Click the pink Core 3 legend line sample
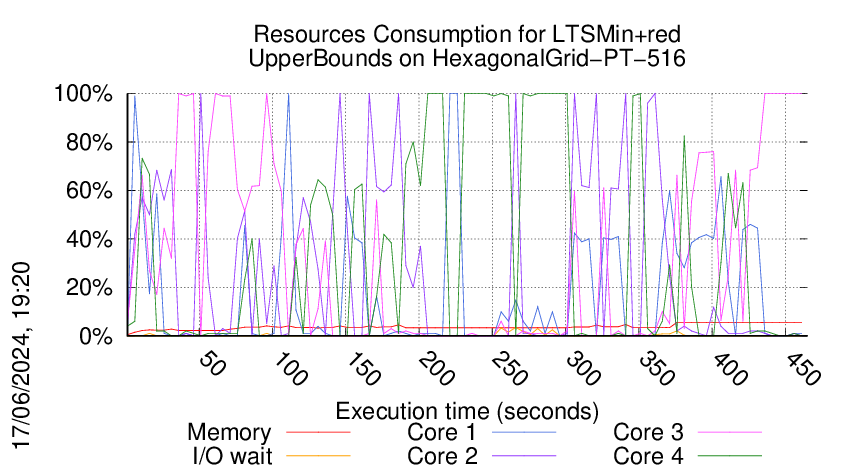 tap(730, 432)
